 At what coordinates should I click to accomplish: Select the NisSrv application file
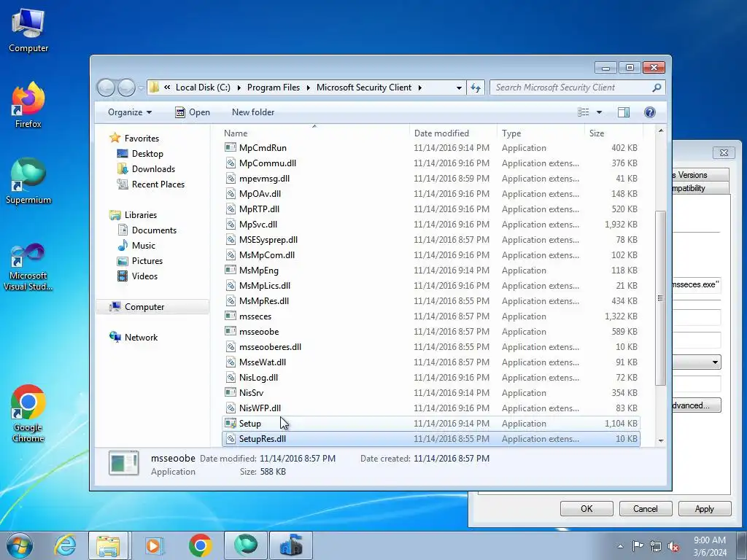[431, 393]
